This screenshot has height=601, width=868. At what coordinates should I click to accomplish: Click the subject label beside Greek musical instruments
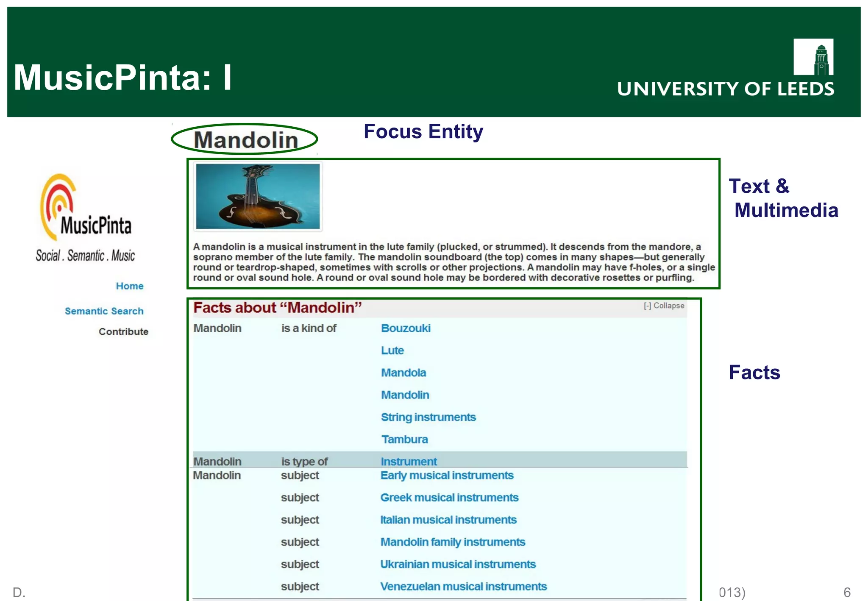[x=300, y=498]
